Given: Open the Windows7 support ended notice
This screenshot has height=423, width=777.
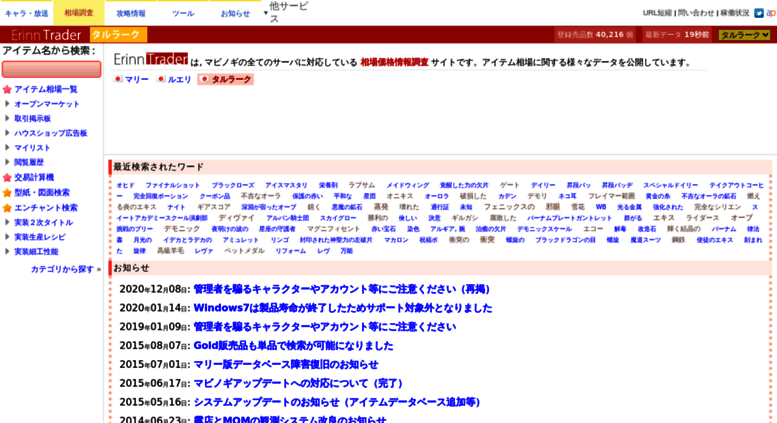Looking at the screenshot, I should click(342, 308).
